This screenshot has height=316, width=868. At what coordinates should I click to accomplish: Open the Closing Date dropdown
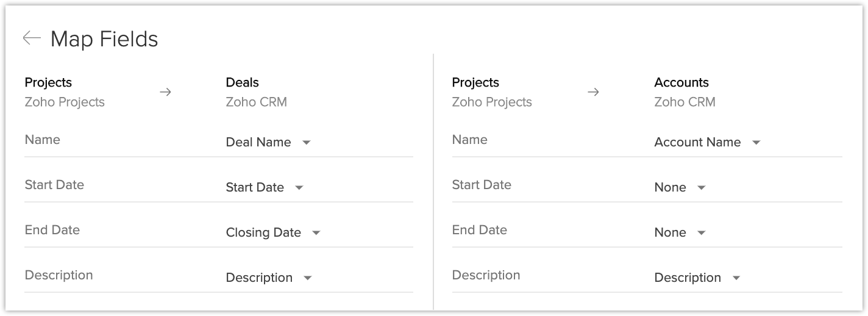click(x=273, y=232)
